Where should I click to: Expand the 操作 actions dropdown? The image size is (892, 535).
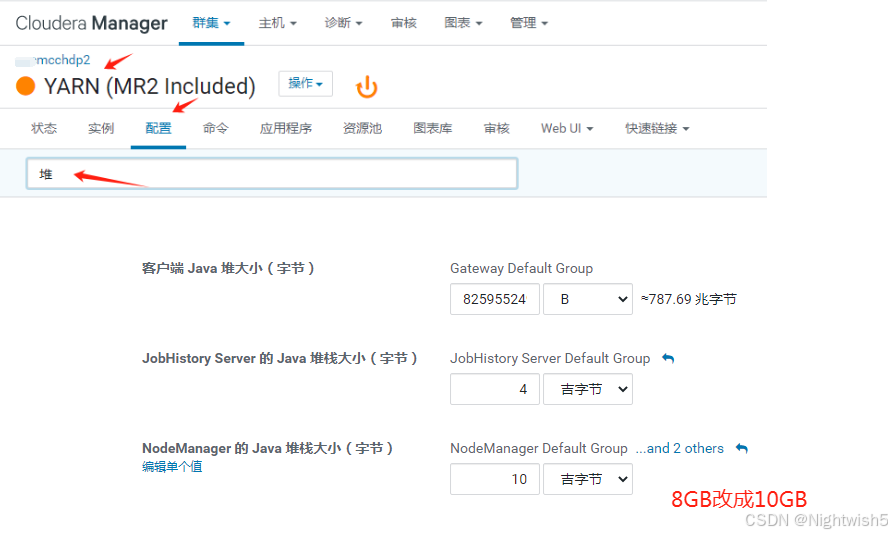[x=305, y=84]
